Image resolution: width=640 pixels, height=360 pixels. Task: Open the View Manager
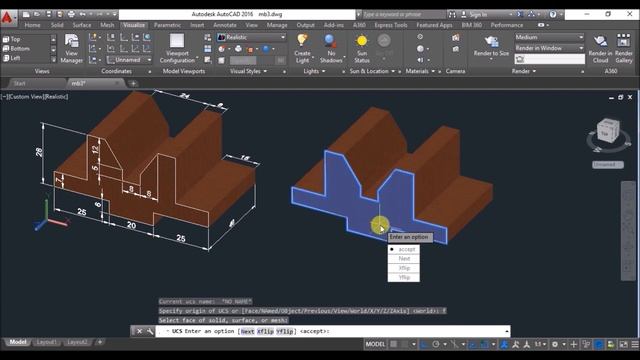(71, 48)
